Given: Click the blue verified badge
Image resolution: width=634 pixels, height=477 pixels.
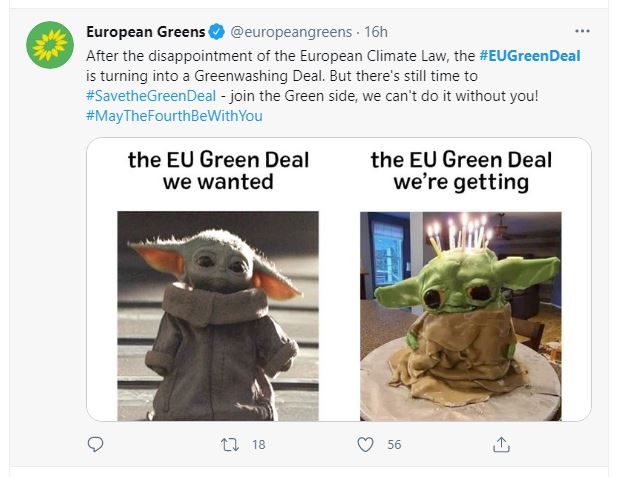Looking at the screenshot, I should tap(215, 32).
